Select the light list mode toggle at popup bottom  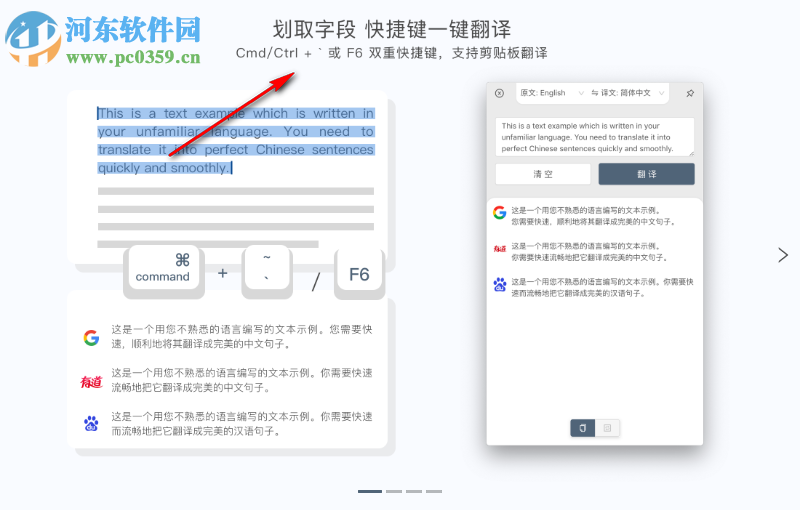[607, 428]
